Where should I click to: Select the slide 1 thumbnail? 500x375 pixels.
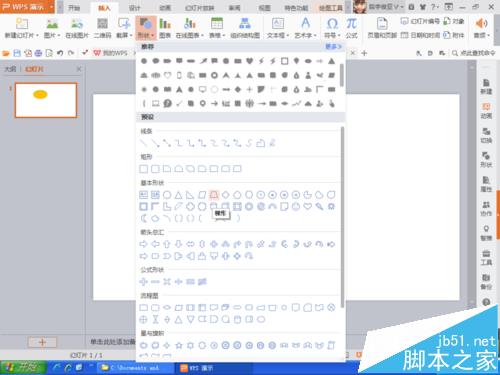[46, 100]
